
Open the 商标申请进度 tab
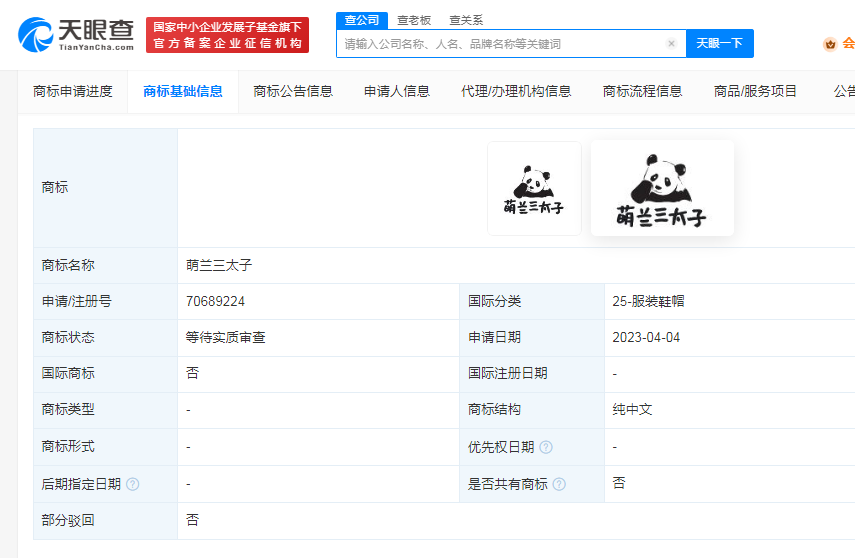73,91
